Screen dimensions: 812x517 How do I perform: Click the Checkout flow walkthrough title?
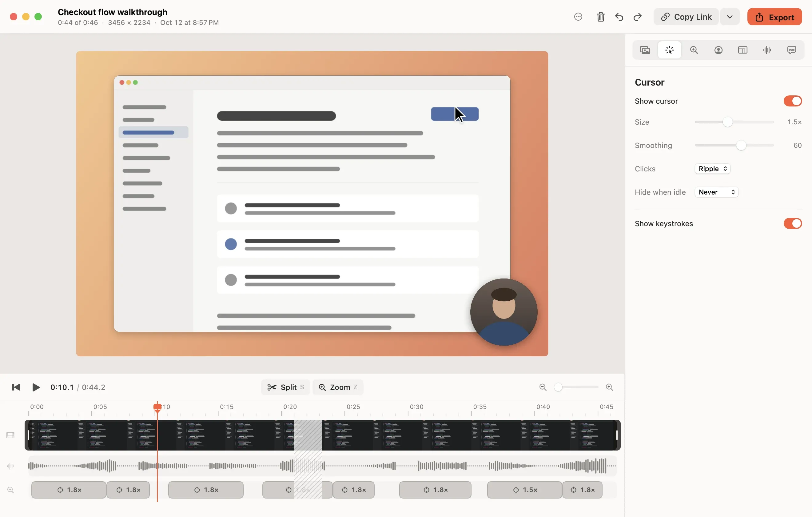tap(113, 12)
